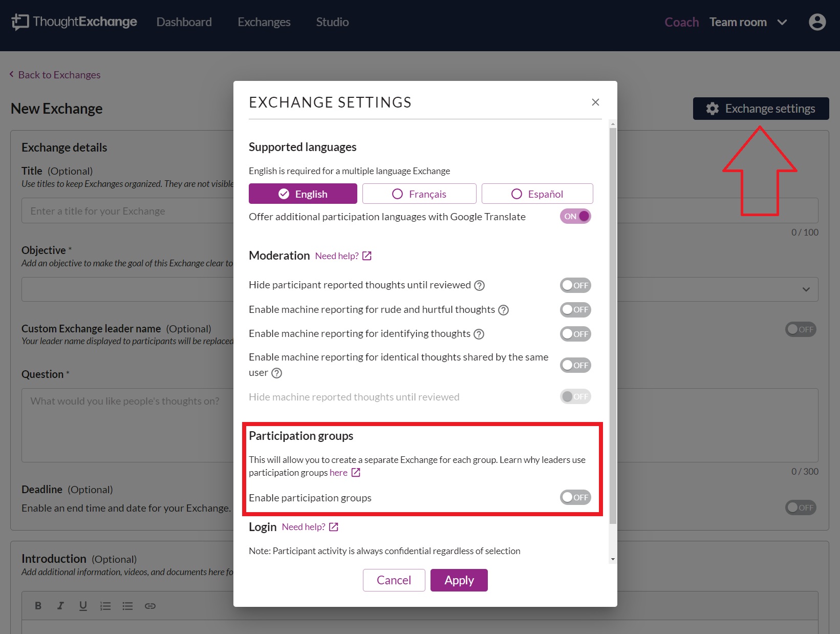Click the dialog's vertical scrollbar

(x=613, y=326)
